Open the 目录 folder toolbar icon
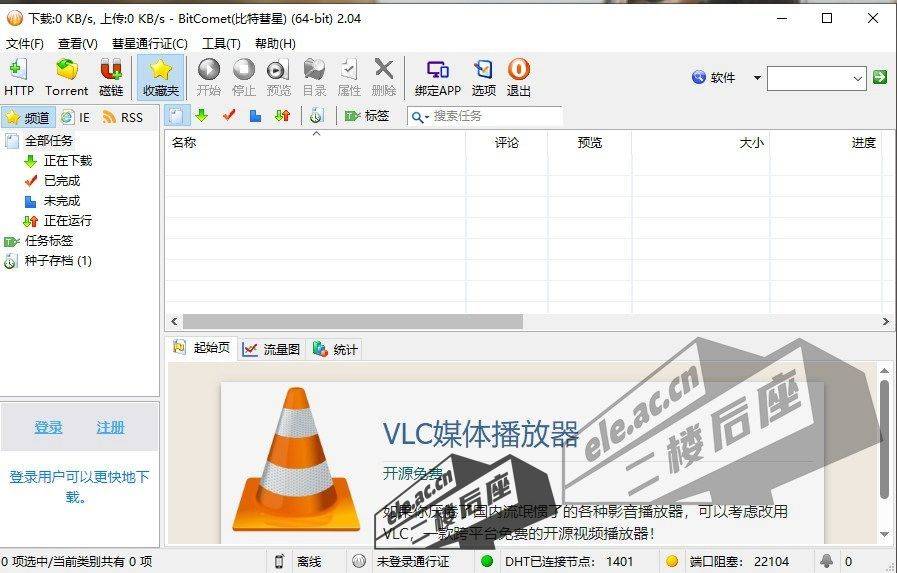This screenshot has height=573, width=897. [314, 77]
